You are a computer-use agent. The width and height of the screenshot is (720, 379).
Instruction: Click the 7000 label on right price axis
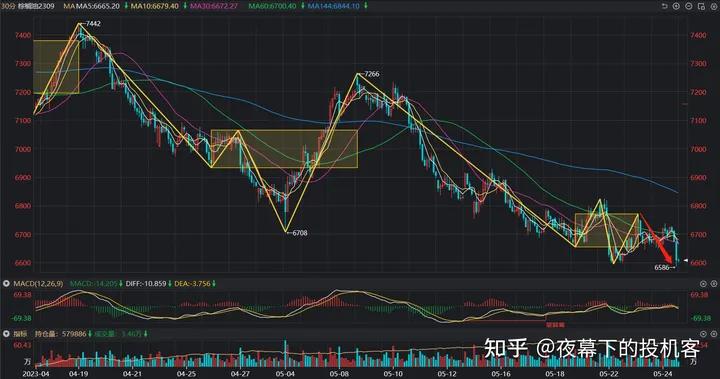698,149
